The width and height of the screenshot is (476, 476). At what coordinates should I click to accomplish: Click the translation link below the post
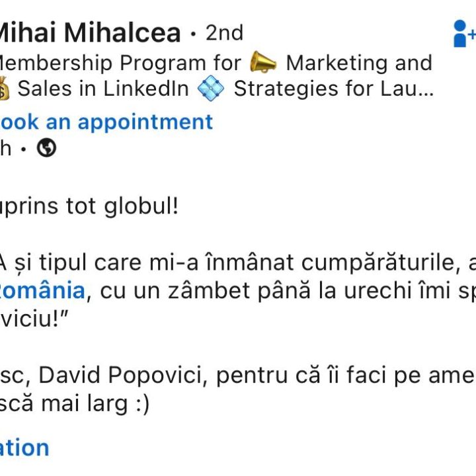pos(24,448)
